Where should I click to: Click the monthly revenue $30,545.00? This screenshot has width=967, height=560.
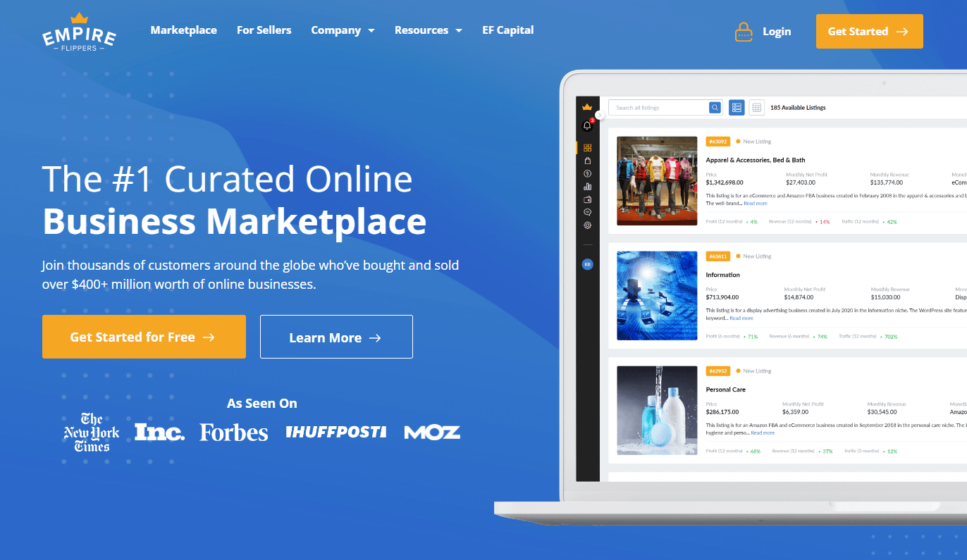click(882, 411)
